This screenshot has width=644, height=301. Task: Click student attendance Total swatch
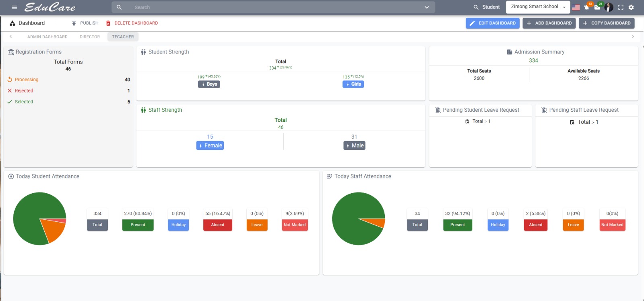[97, 225]
